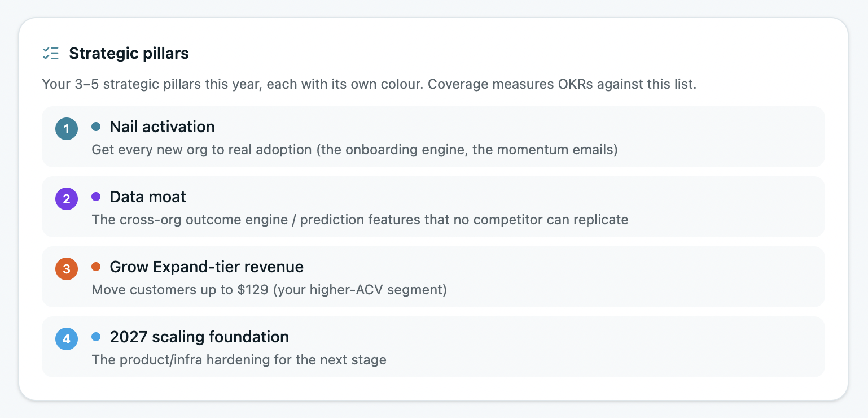This screenshot has height=418, width=868.
Task: Open the Data moat pillar title
Action: pyautogui.click(x=148, y=197)
